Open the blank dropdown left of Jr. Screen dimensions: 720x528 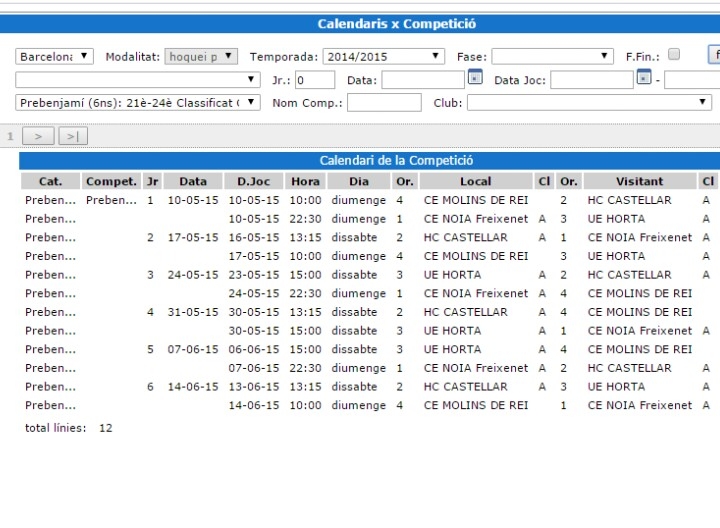click(138, 80)
